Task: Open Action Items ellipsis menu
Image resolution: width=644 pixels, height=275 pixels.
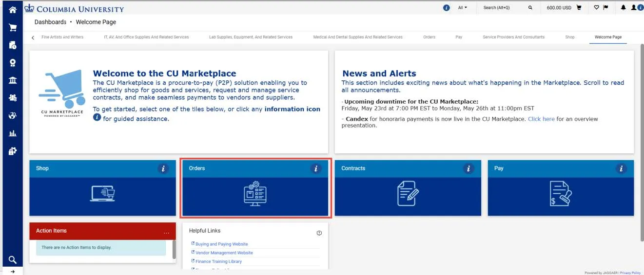Action: point(166,231)
